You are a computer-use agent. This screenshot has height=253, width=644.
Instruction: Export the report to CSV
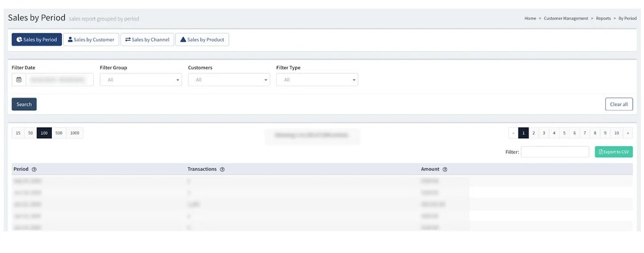614,152
